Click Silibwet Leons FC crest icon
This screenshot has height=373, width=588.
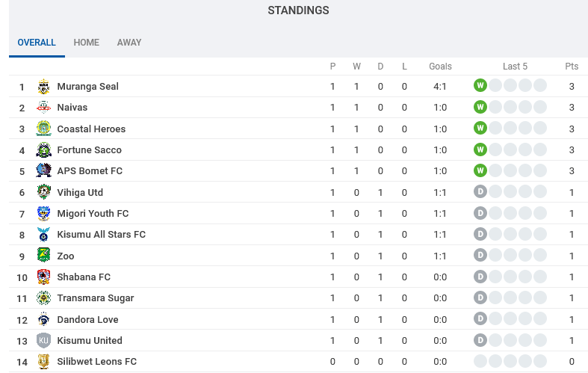[44, 361]
